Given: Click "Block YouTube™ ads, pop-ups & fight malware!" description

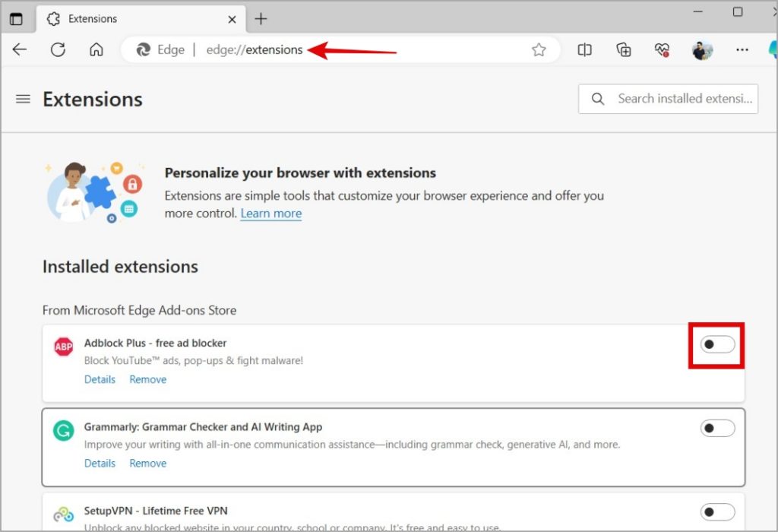Looking at the screenshot, I should [x=194, y=361].
